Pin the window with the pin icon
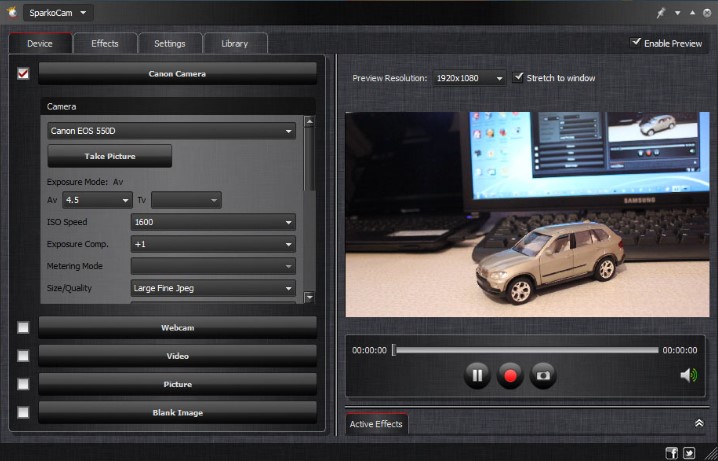The height and width of the screenshot is (461, 718). [x=660, y=13]
